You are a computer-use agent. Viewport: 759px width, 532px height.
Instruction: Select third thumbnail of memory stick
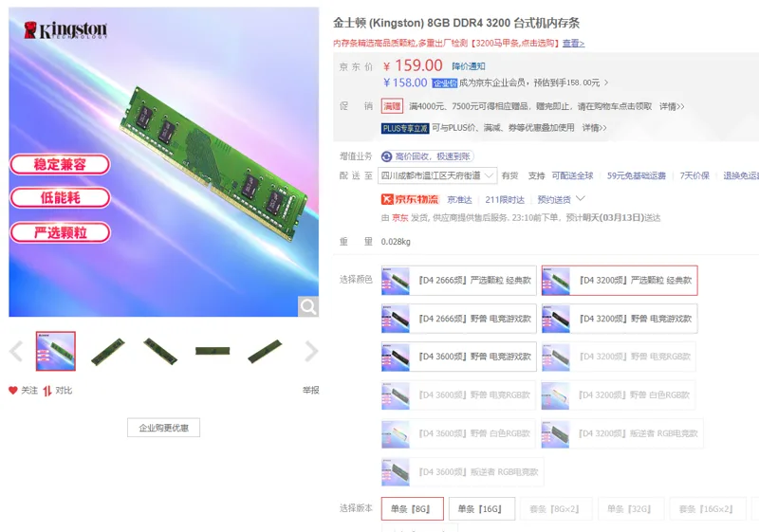pos(160,352)
